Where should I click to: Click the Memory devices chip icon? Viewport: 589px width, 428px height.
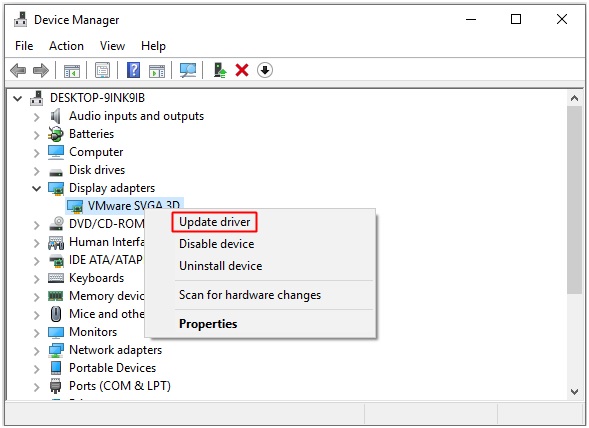(x=56, y=296)
